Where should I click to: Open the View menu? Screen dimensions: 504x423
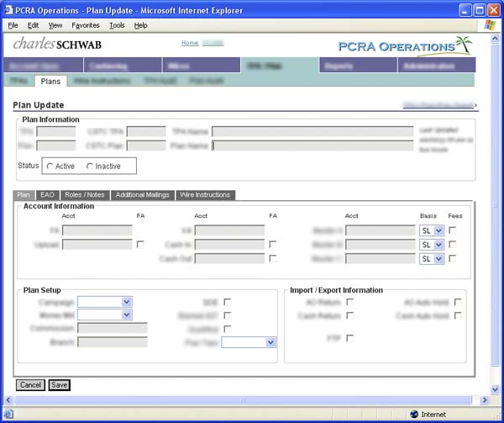(x=55, y=25)
